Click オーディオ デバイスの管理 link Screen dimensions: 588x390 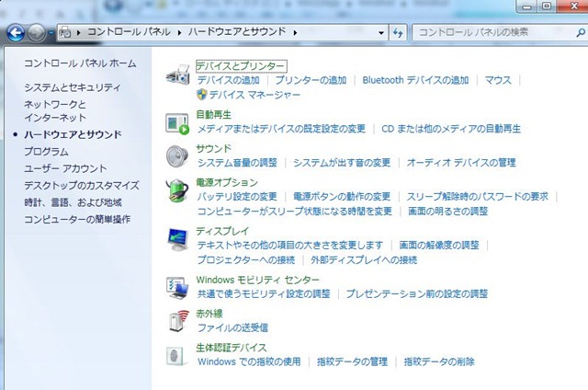[x=461, y=163]
